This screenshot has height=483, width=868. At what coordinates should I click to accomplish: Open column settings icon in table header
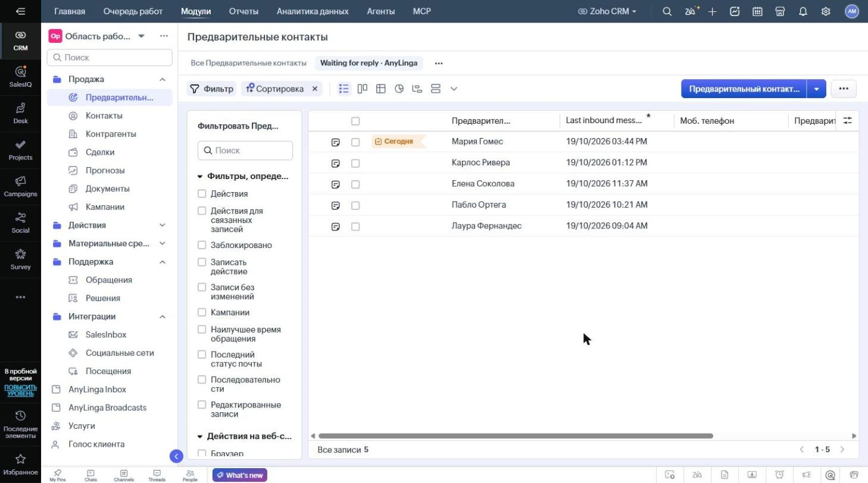pyautogui.click(x=847, y=120)
